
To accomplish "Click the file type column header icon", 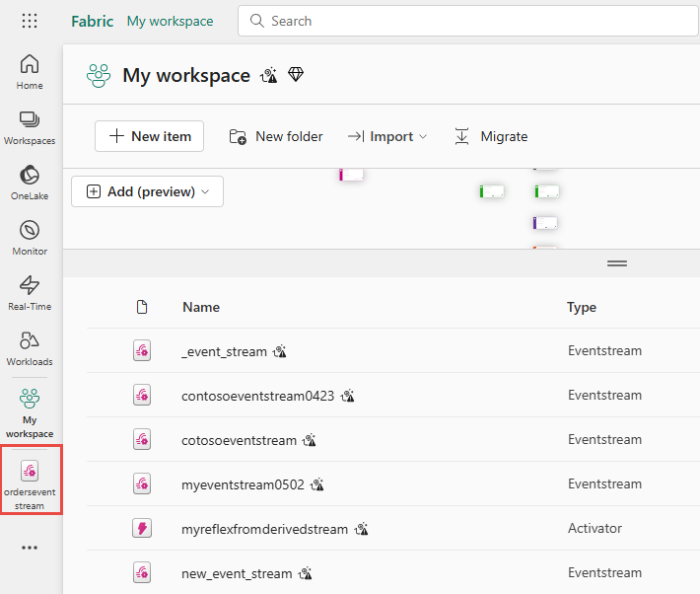I will coord(142,307).
